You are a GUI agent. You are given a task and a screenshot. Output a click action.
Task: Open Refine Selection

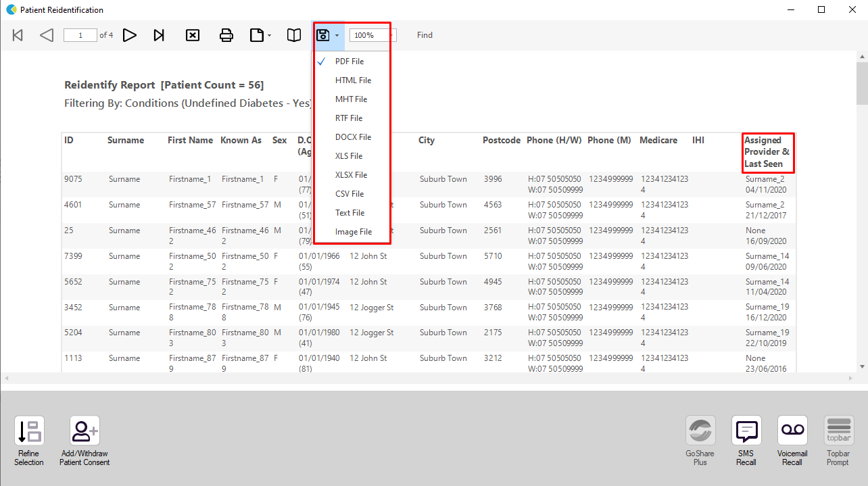point(29,441)
